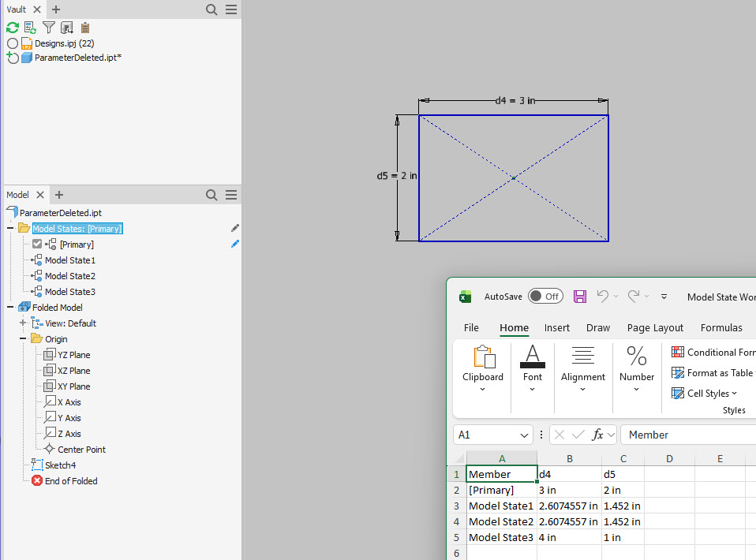Add a new tab next to Model
The image size is (756, 560).
click(59, 195)
